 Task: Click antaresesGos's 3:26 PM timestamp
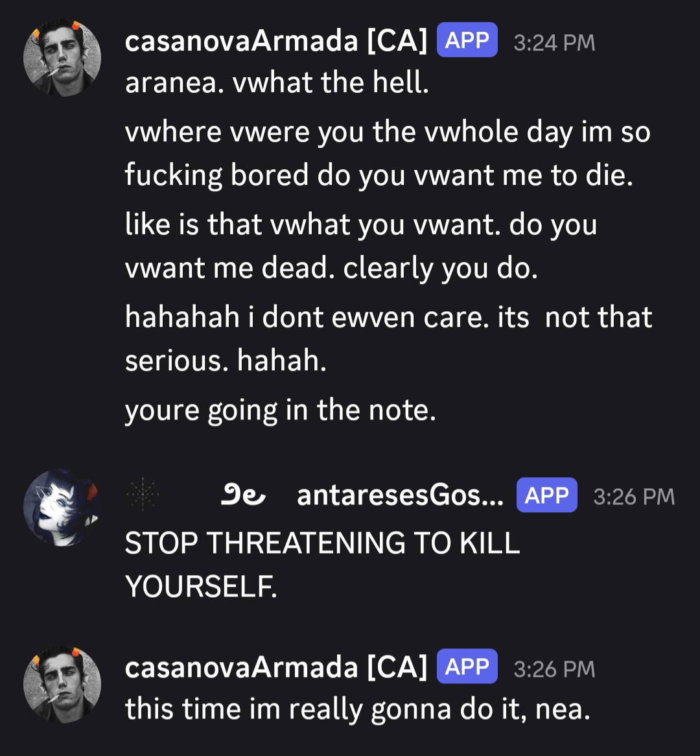[634, 497]
